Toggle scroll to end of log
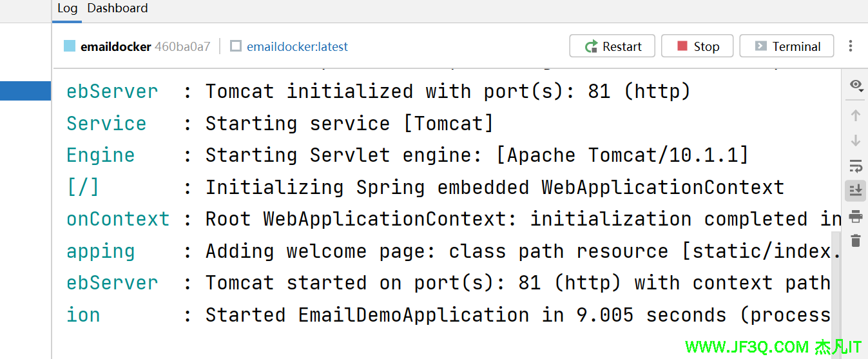 pos(856,190)
